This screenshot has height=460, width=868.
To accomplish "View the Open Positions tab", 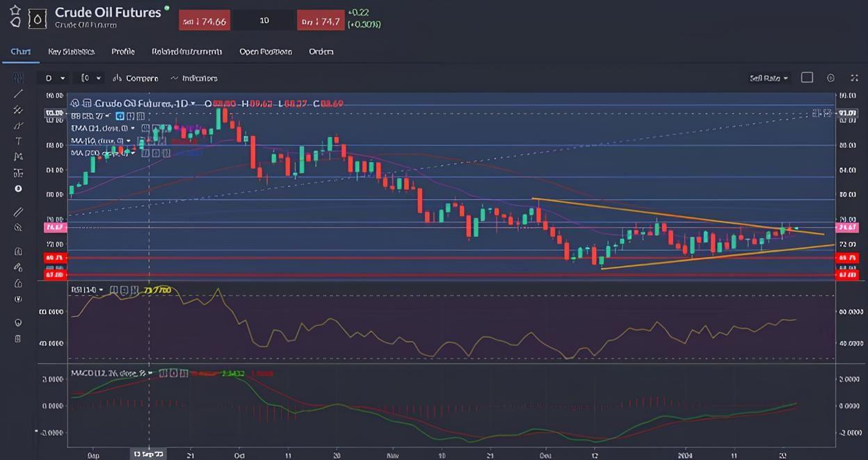I will pyautogui.click(x=266, y=51).
